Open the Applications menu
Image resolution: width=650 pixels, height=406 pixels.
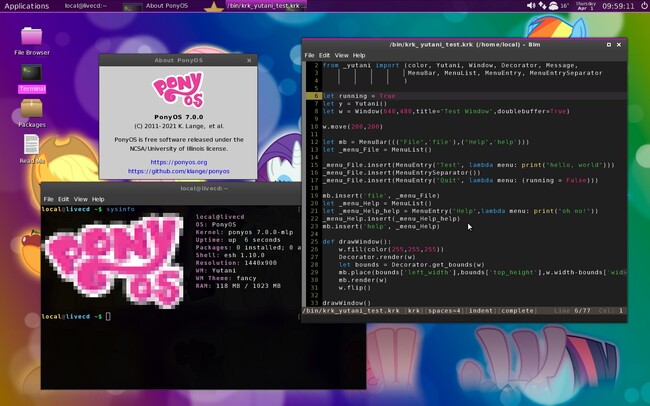pyautogui.click(x=27, y=6)
